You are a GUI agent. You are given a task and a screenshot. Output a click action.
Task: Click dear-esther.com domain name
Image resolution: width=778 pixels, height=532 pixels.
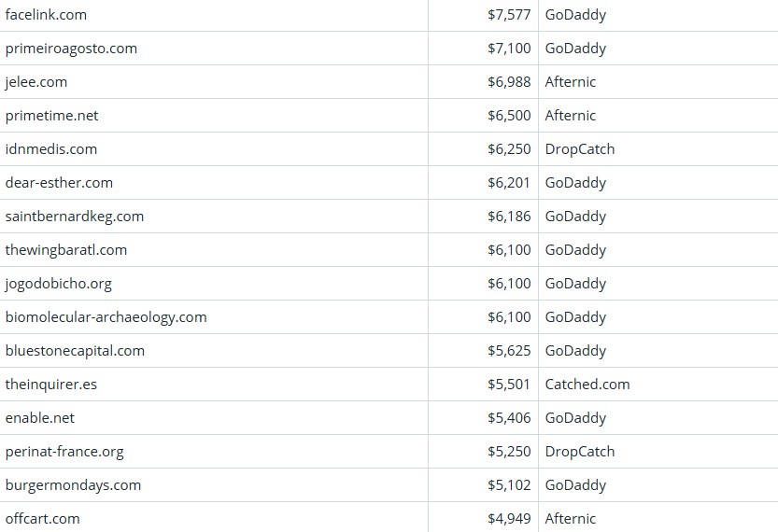[x=59, y=183]
